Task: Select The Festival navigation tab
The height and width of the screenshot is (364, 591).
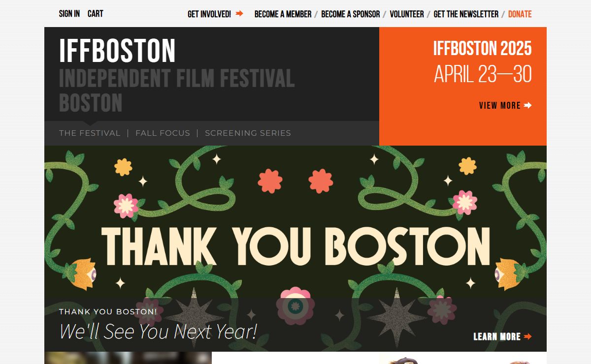Action: click(x=90, y=133)
